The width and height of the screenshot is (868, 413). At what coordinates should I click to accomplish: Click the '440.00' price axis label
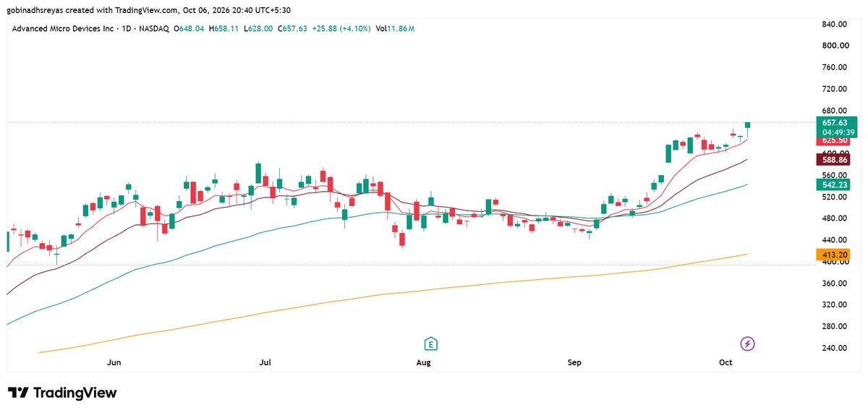point(833,240)
